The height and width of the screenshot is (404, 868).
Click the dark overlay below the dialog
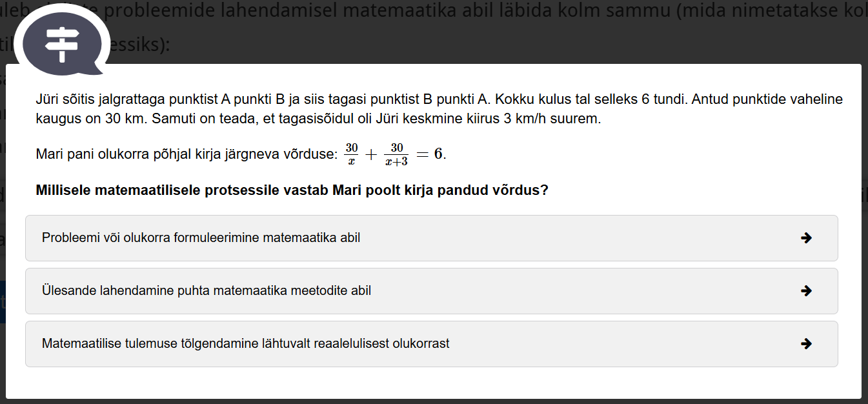[434, 401]
